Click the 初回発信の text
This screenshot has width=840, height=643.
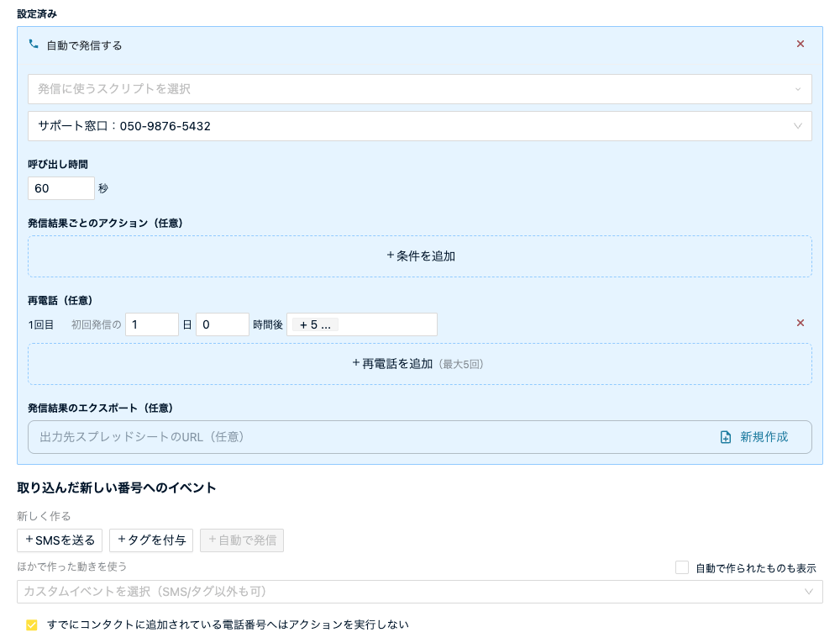click(97, 324)
